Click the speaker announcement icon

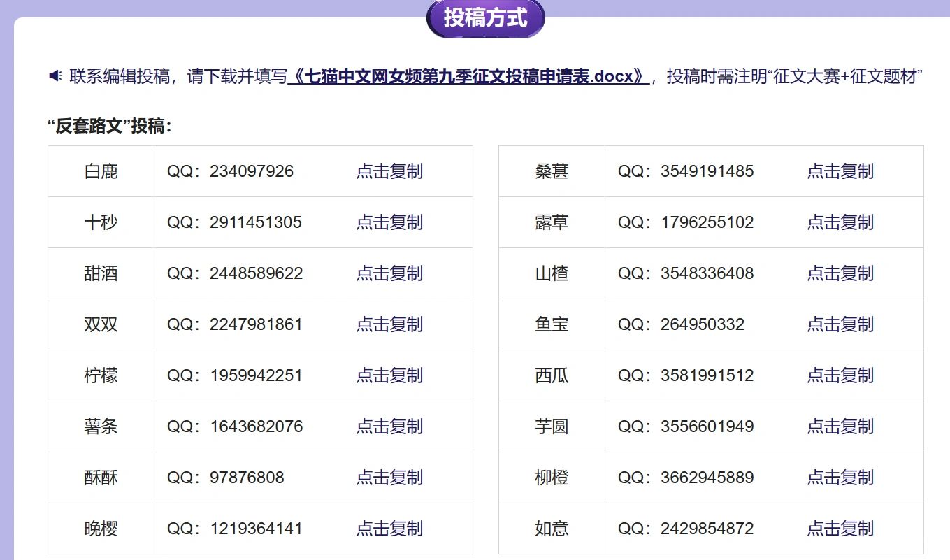56,76
